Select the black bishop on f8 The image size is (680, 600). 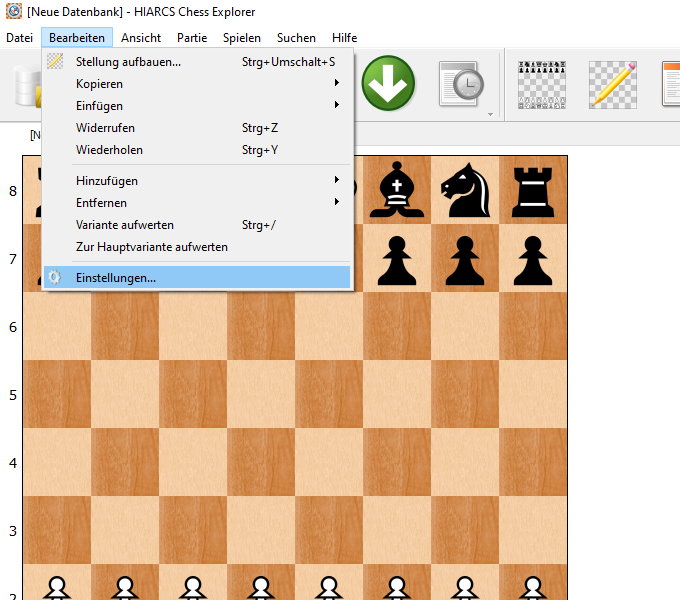pos(397,190)
